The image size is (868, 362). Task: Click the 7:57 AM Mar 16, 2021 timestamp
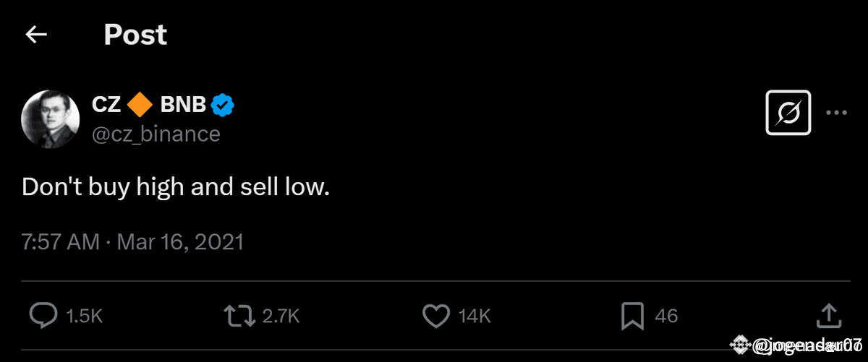132,241
